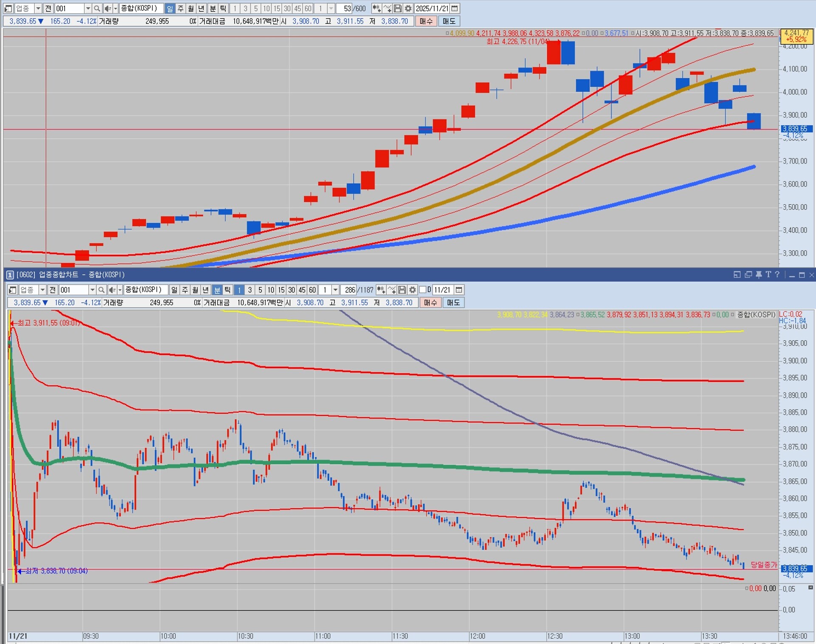
Task: Switch top chart to 주 weekly period
Action: (181, 9)
